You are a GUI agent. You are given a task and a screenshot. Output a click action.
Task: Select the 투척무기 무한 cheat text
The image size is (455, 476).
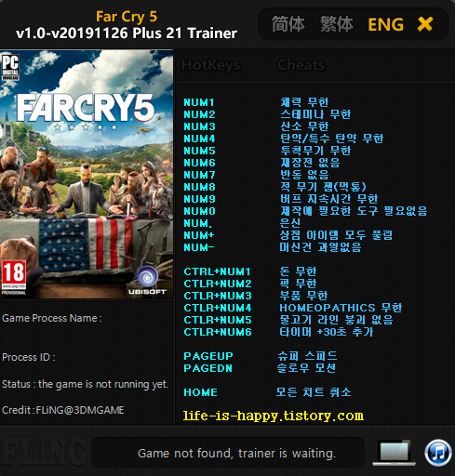click(315, 151)
